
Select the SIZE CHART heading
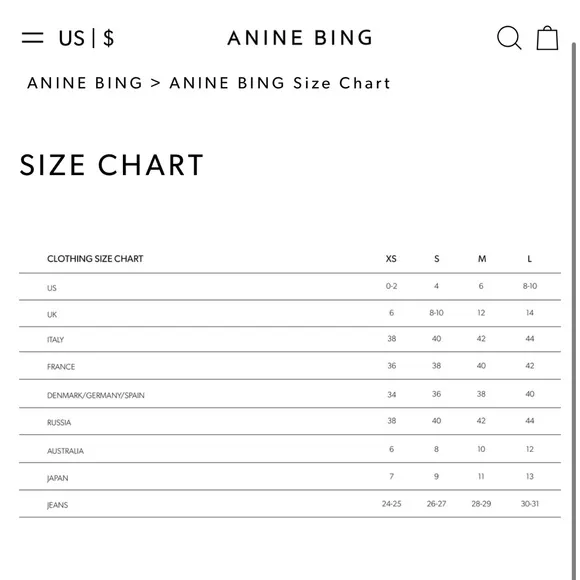[111, 165]
